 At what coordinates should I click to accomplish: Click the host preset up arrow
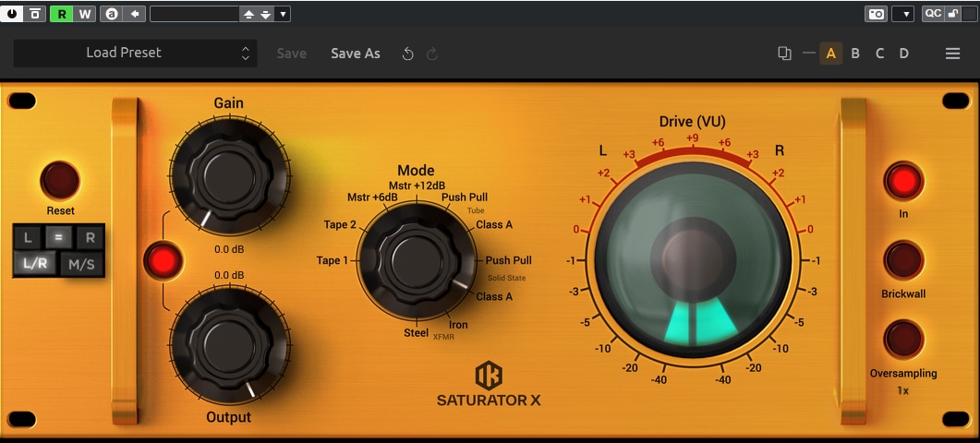[x=248, y=13]
